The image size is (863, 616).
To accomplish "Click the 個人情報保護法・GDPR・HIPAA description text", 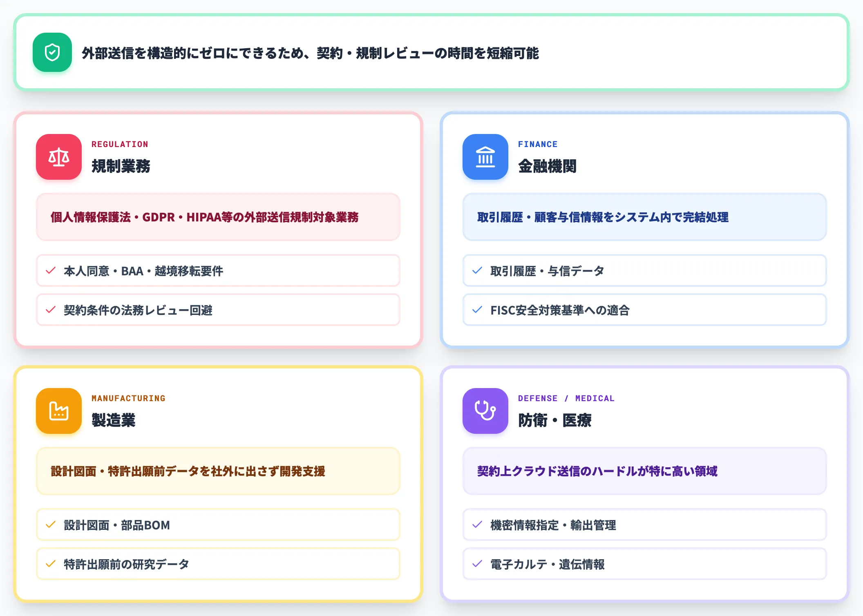I will (x=204, y=217).
